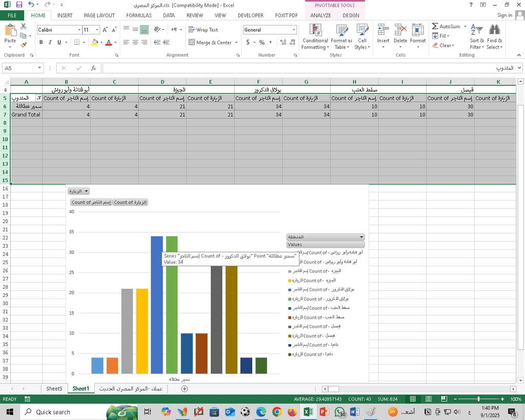Toggle Italic formatting

(50, 43)
